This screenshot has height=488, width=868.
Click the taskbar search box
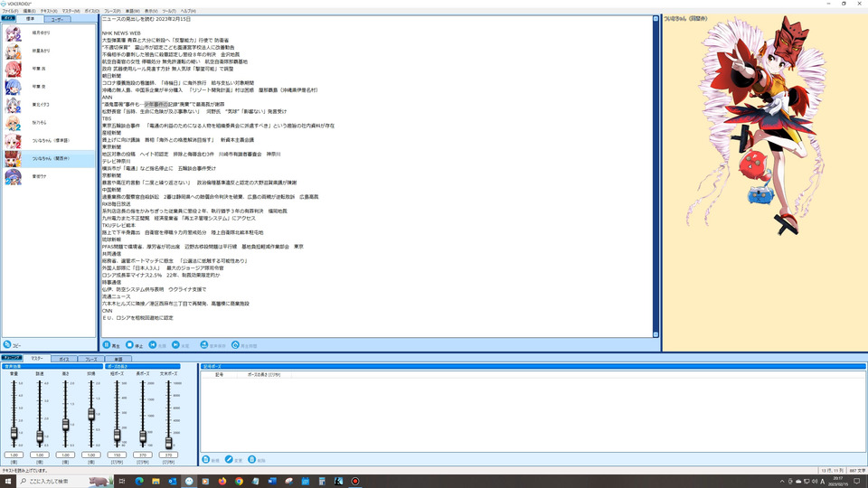coord(63,481)
